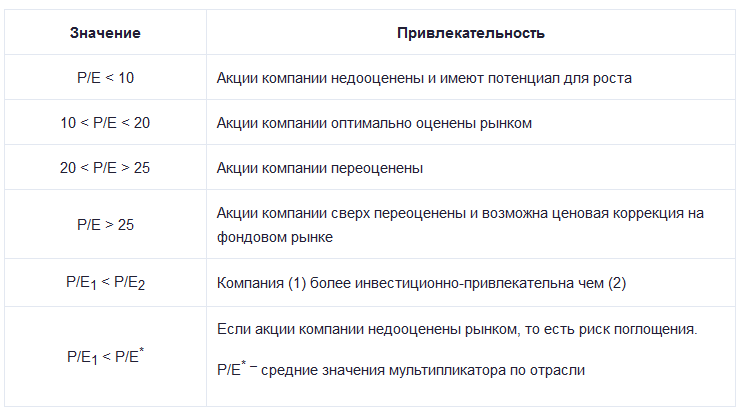
Task: Select the 'P/E1 < P/E2' cell
Action: (x=105, y=283)
